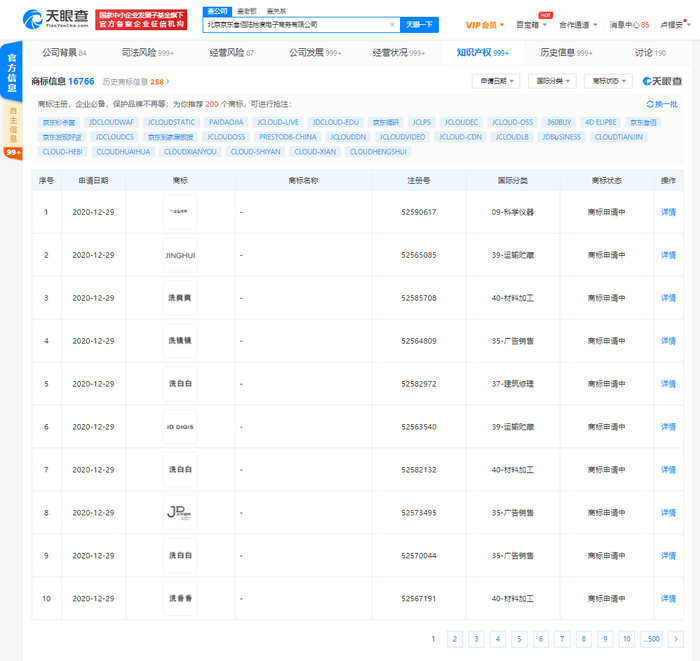Screen dimensions: 700x661
Task: Open the 国际分类 filter dropdown
Action: point(552,81)
